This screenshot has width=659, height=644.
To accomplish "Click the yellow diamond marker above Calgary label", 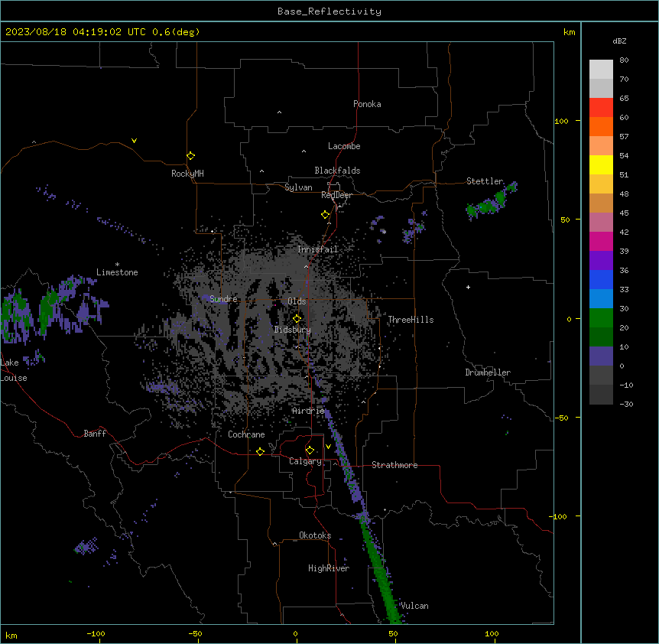I will 310,450.
